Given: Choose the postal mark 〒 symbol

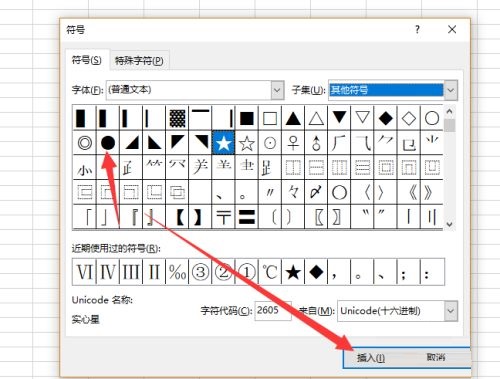Looking at the screenshot, I should pos(223,217).
